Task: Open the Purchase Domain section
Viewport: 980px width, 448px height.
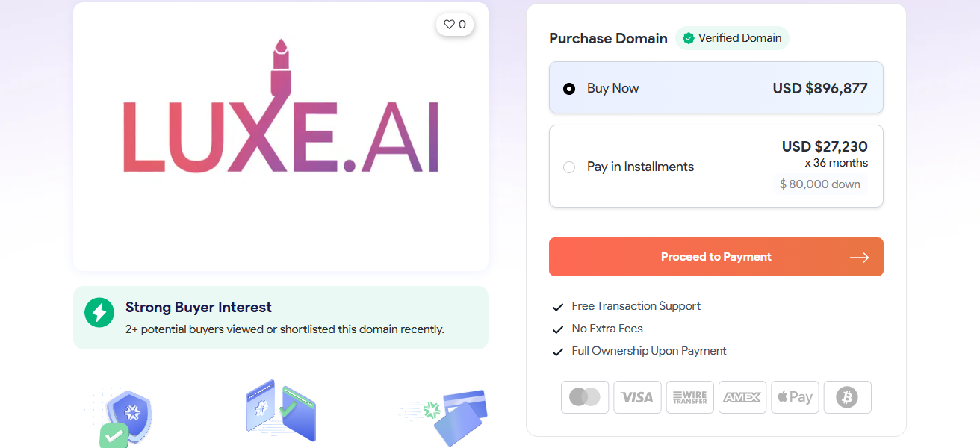Action: coord(608,38)
